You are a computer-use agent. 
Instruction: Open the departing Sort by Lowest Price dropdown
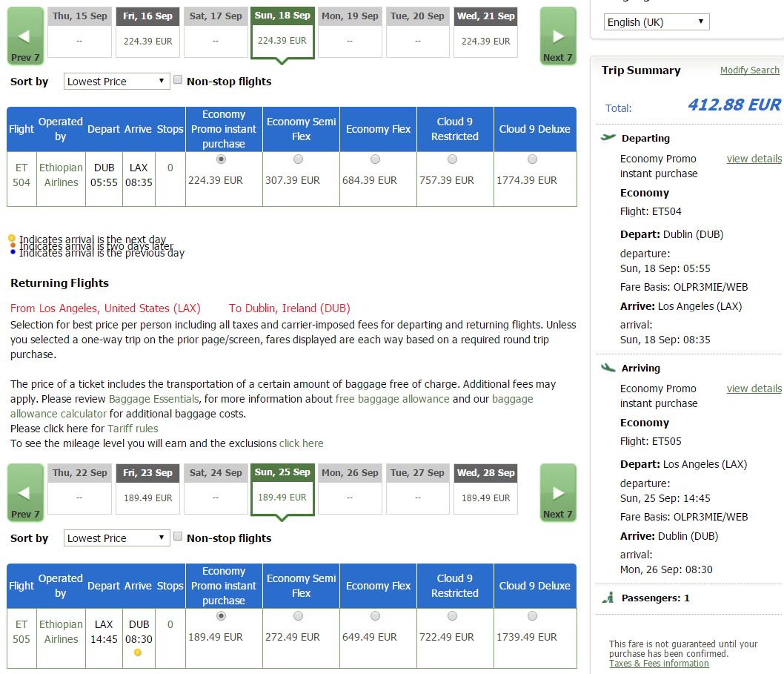tap(116, 81)
